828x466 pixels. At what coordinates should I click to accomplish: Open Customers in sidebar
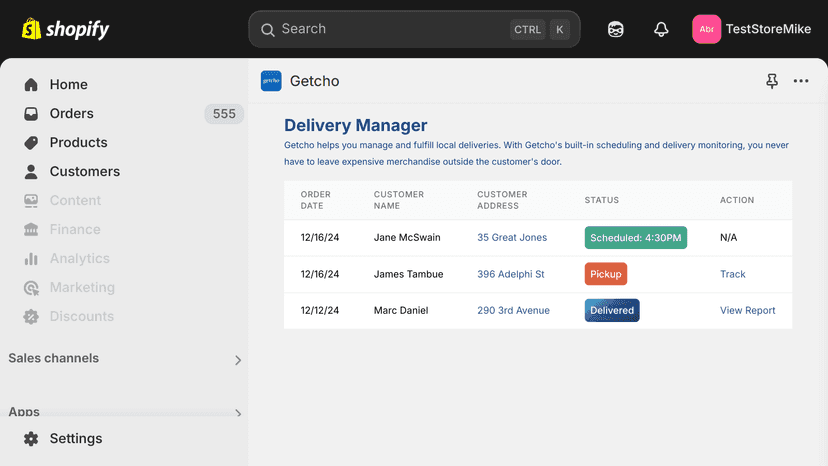(x=84, y=172)
